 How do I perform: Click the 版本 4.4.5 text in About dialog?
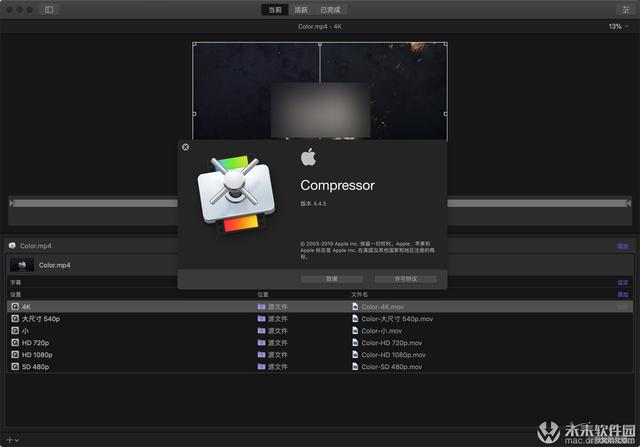[313, 203]
